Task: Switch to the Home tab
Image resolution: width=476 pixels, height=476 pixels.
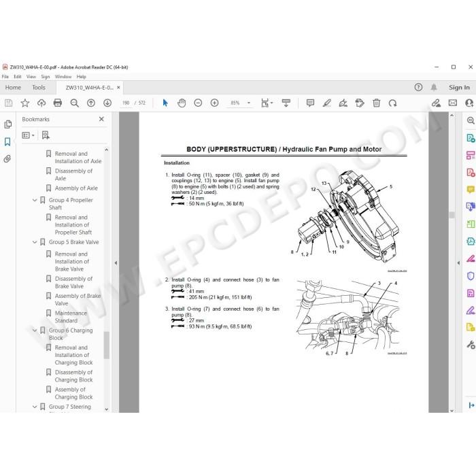Action: [13, 88]
